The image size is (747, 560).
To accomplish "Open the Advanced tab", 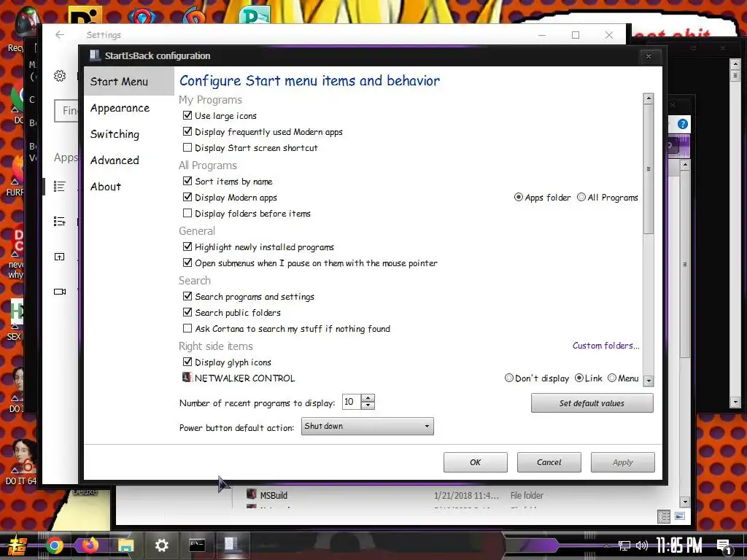I will tap(129, 160).
